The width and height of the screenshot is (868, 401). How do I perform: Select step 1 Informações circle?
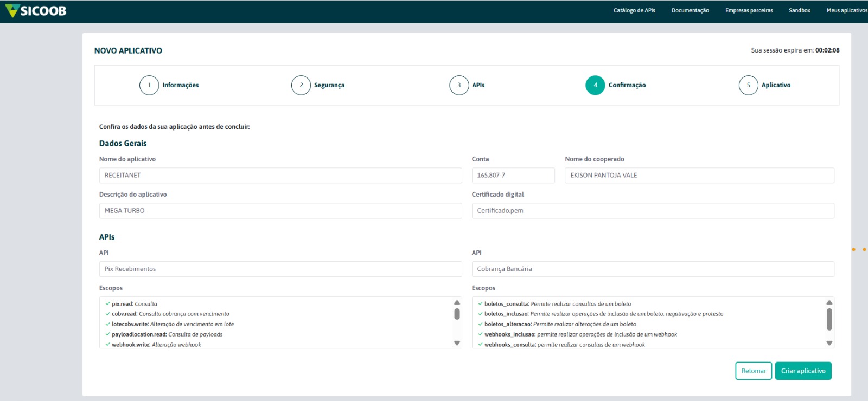coord(149,85)
